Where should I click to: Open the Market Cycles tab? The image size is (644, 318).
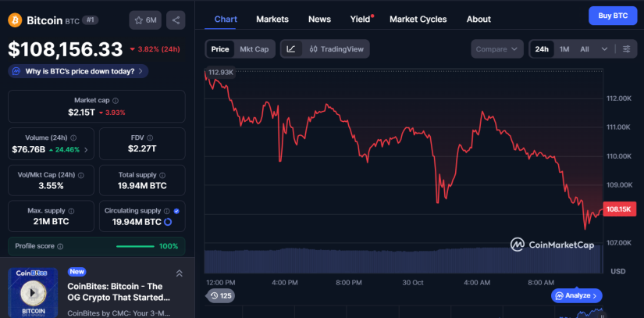coord(418,19)
